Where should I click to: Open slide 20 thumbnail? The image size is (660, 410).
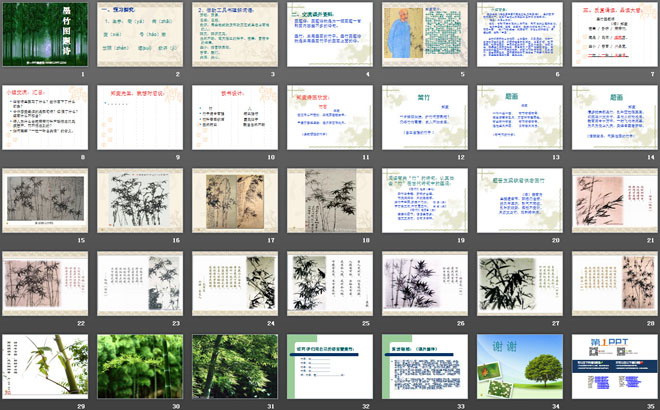click(x=520, y=200)
